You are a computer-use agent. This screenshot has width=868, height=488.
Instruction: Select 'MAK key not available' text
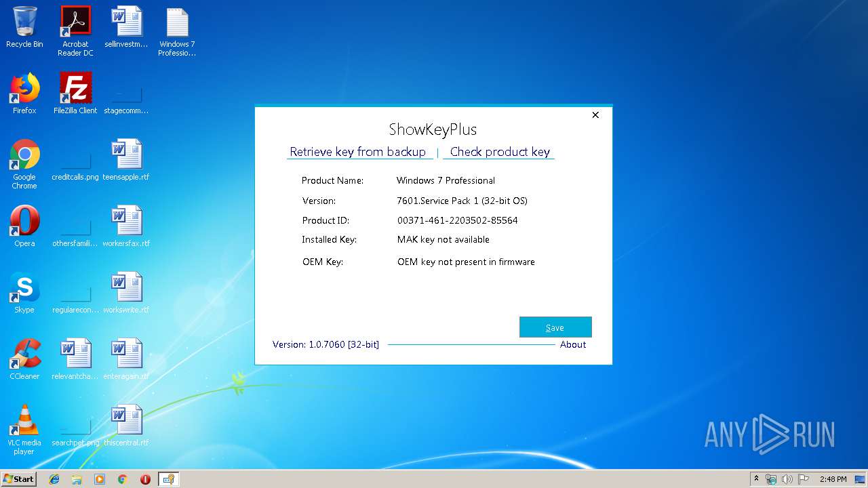point(443,239)
